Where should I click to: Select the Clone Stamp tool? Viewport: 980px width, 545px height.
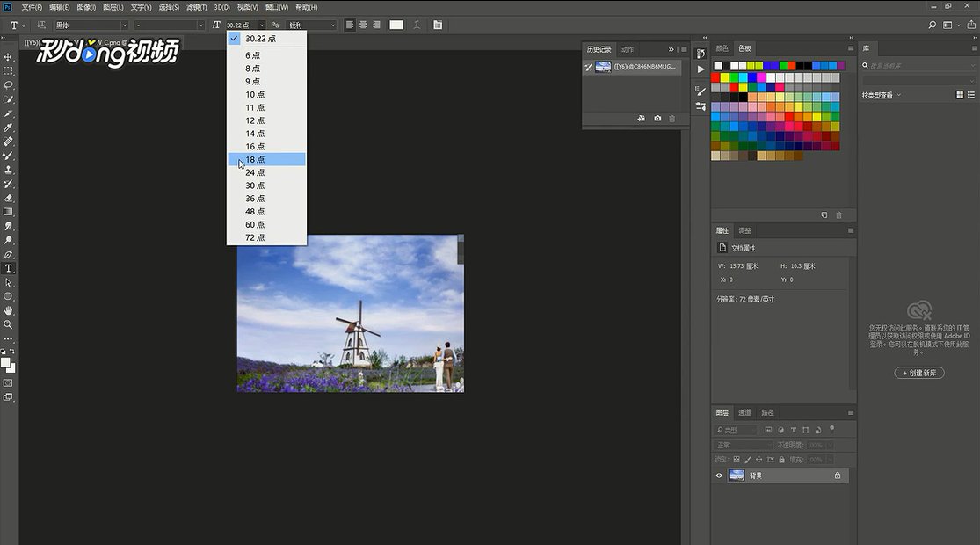[x=8, y=170]
